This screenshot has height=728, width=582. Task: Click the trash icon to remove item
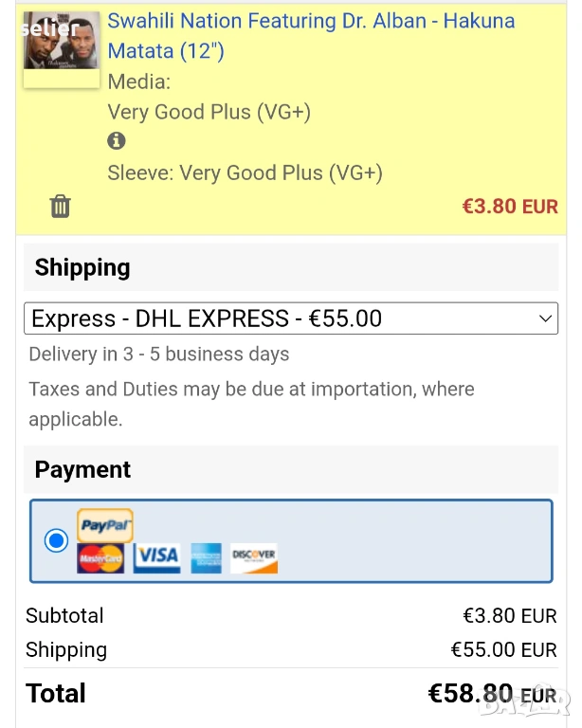(x=61, y=206)
